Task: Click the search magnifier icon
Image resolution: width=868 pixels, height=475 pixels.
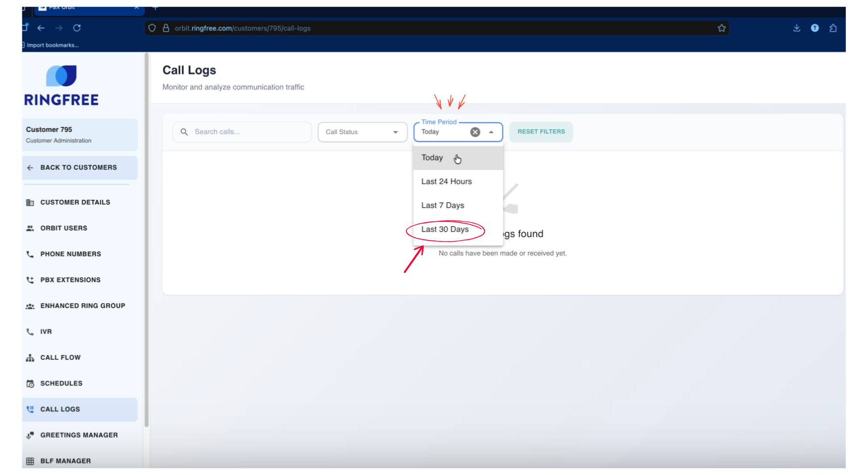Action: pyautogui.click(x=184, y=132)
